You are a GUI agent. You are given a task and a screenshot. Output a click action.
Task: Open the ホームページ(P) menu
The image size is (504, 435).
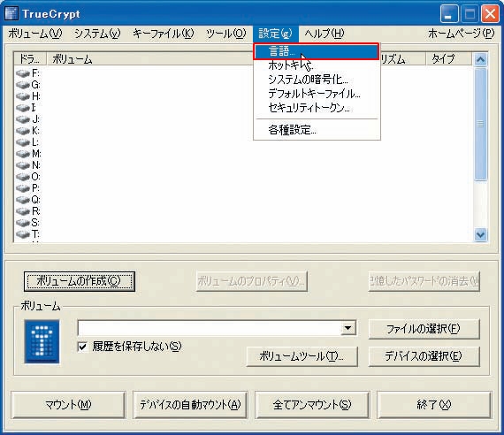click(x=462, y=34)
